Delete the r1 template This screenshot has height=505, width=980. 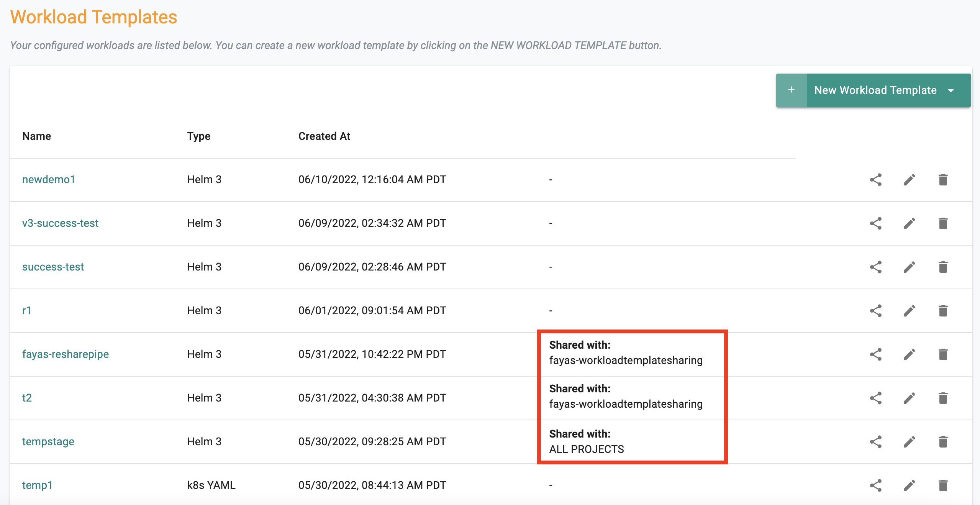coord(943,311)
